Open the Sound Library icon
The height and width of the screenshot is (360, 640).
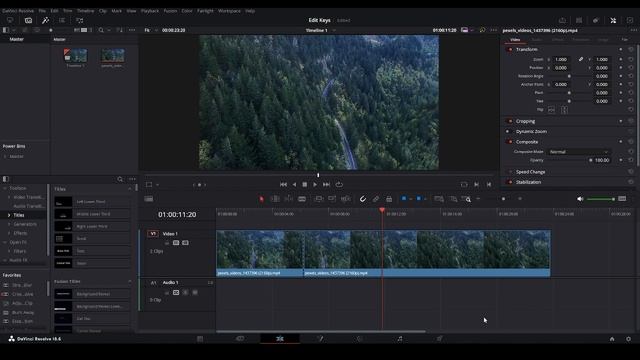click(80, 20)
